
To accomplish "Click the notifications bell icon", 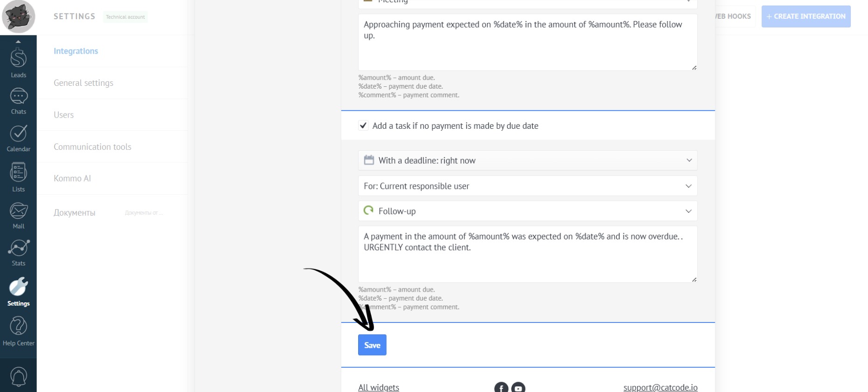I will point(18,376).
